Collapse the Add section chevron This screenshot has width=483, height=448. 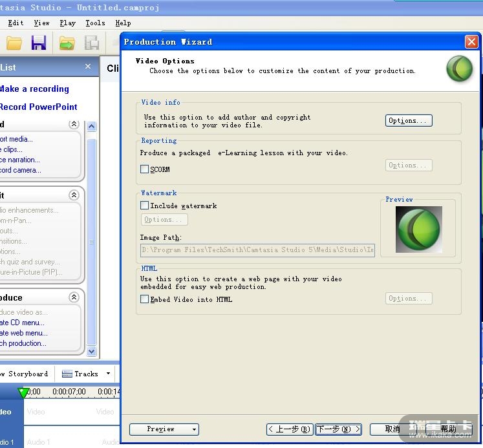pyautogui.click(x=74, y=124)
